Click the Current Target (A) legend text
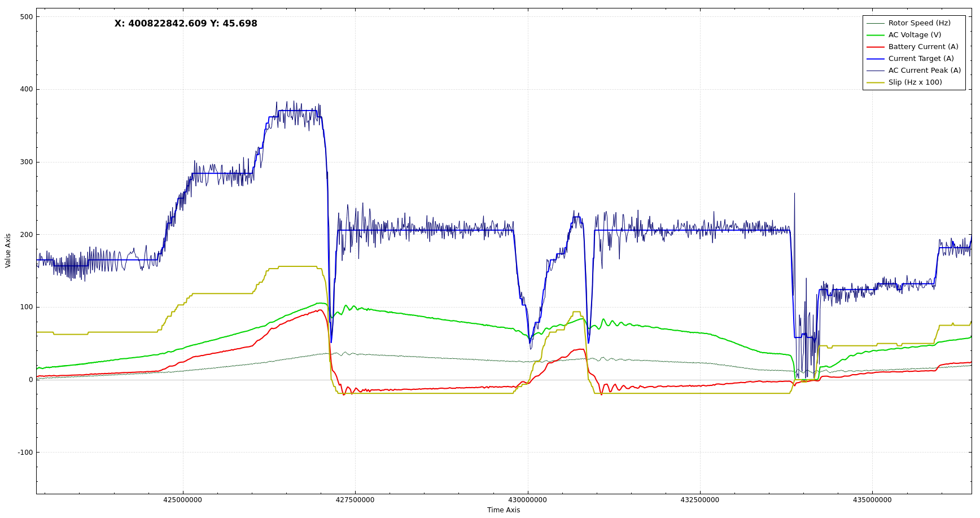The height and width of the screenshot is (518, 980). pyautogui.click(x=921, y=59)
